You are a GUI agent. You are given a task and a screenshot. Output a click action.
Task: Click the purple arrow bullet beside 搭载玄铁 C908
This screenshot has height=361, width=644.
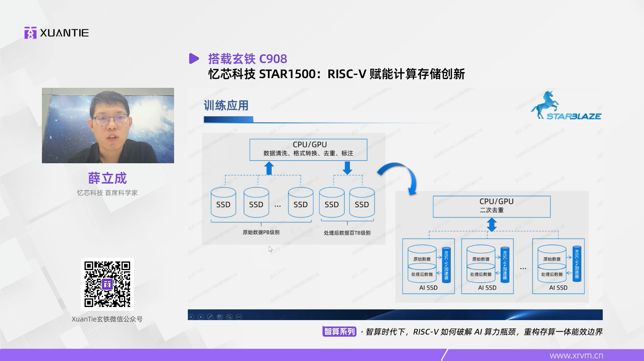click(x=194, y=59)
